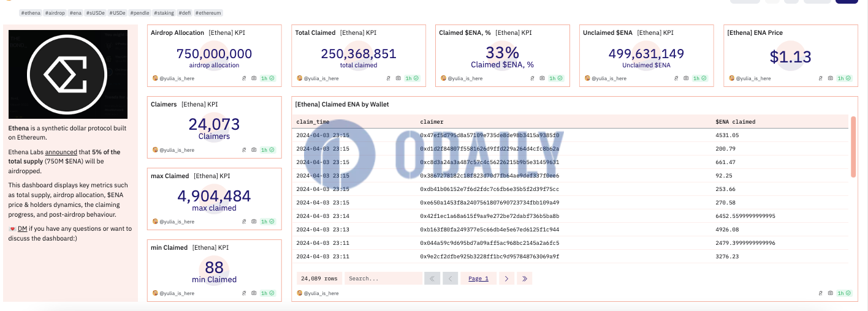
Task: Select the #ethena tag
Action: tap(31, 12)
